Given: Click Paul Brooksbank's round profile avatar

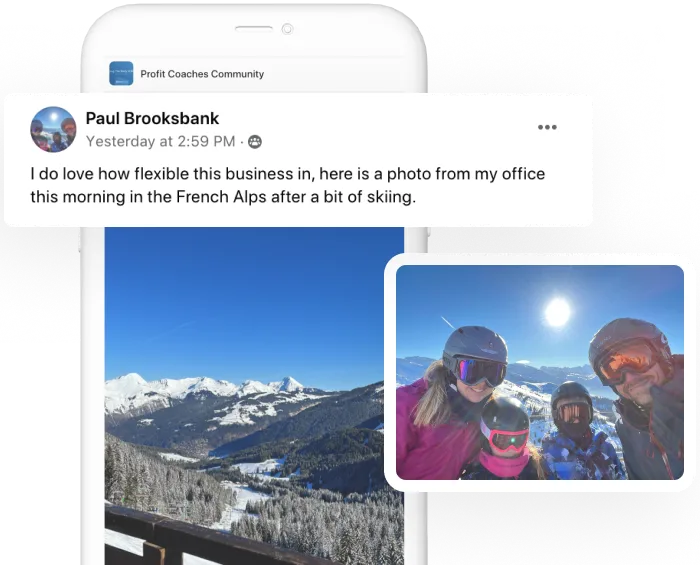Looking at the screenshot, I should (53, 129).
